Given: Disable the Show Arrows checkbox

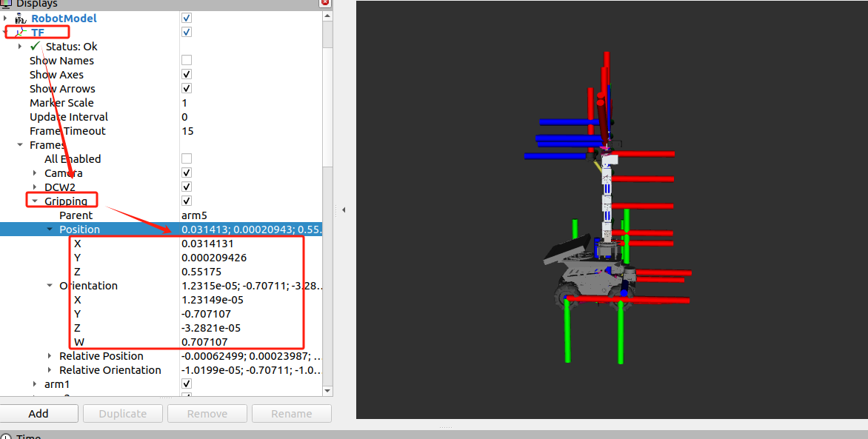Looking at the screenshot, I should pyautogui.click(x=187, y=88).
